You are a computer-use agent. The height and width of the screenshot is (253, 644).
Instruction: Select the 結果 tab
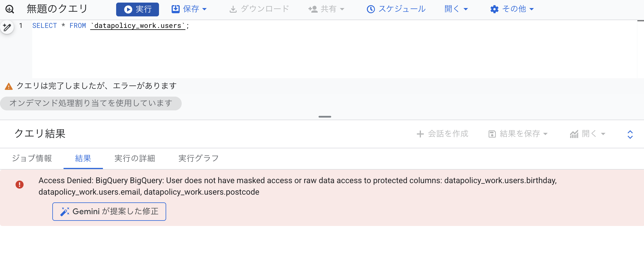click(83, 158)
